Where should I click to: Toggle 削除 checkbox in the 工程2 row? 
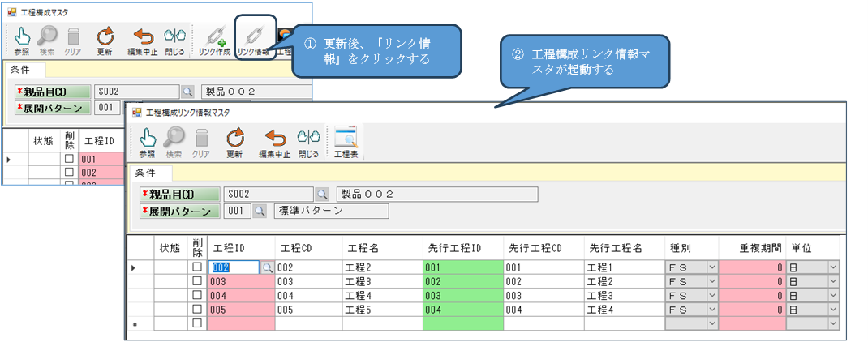pos(197,267)
